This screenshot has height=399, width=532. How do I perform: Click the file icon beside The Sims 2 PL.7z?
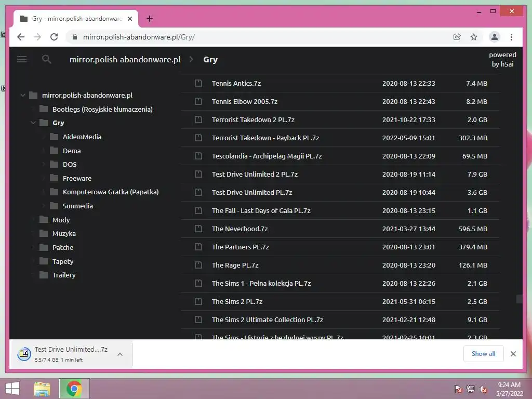click(198, 301)
